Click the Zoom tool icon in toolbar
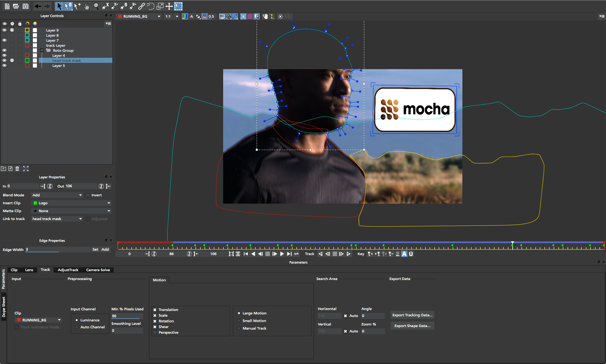 click(95, 5)
